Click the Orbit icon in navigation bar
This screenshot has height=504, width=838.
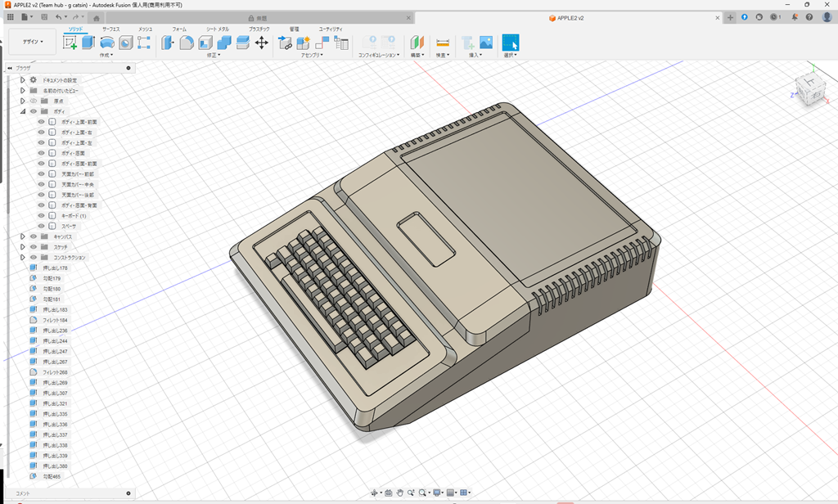[375, 493]
